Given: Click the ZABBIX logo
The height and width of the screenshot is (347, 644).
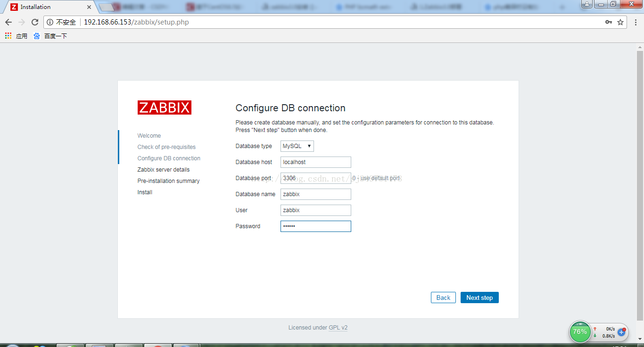Looking at the screenshot, I should point(165,107).
